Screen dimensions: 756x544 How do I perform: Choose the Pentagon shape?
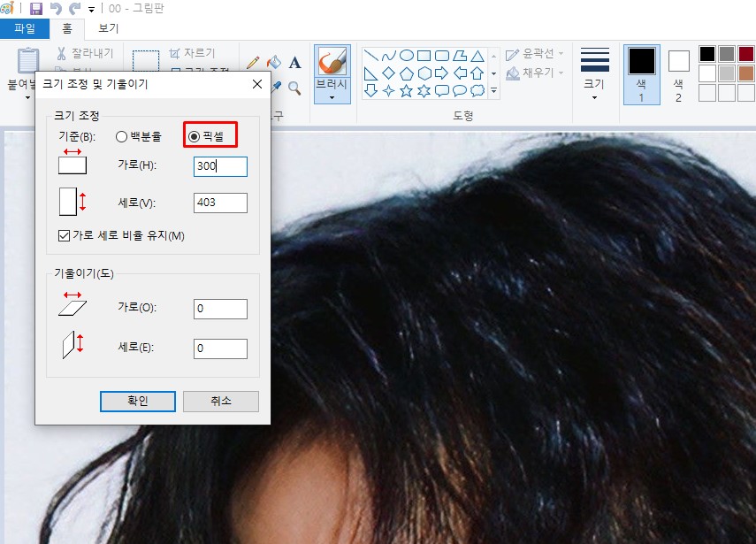pos(407,73)
